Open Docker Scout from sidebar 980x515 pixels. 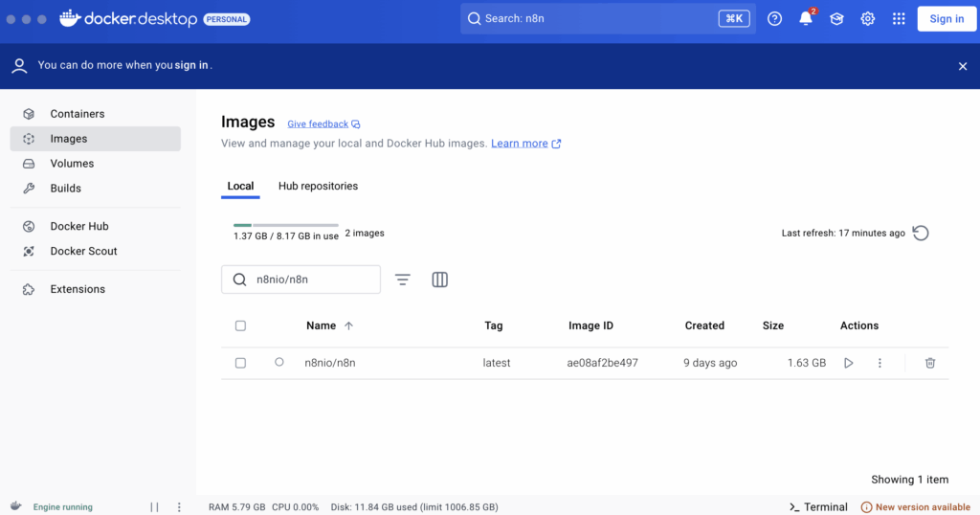95,251
